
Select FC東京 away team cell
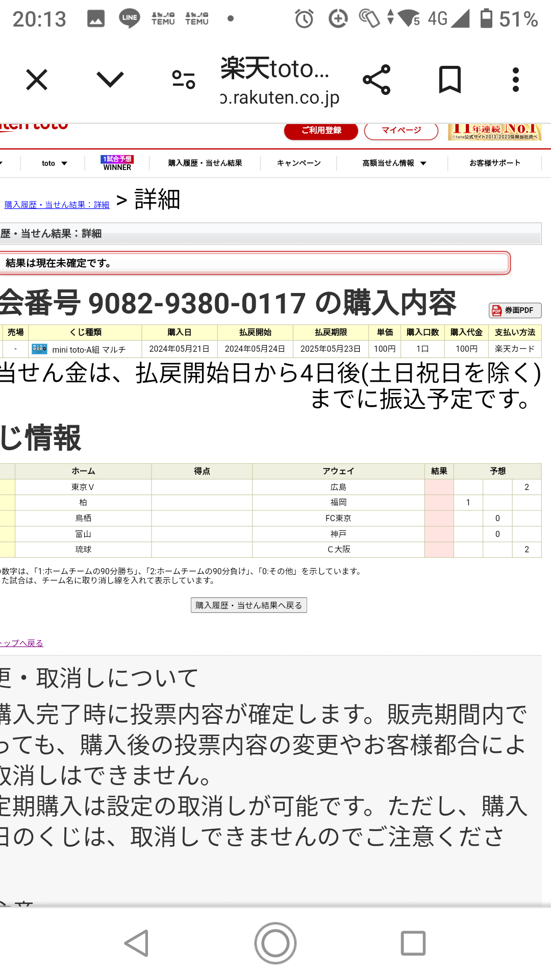[x=338, y=519]
